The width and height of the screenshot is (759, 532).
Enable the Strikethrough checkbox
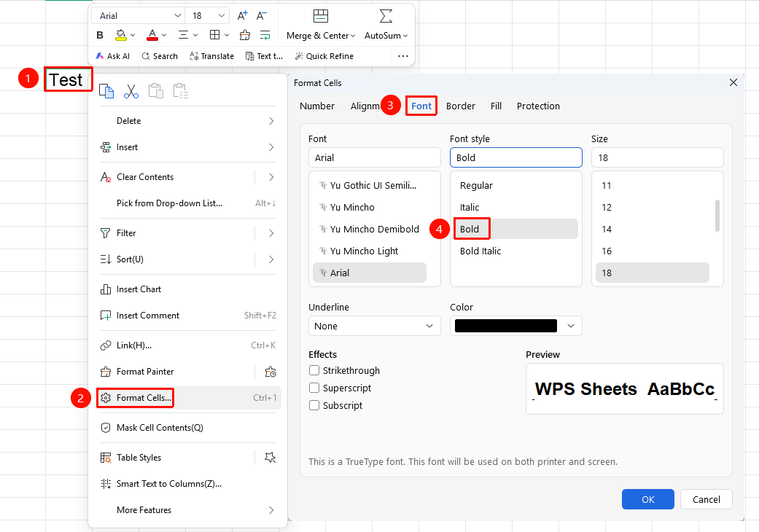point(314,370)
